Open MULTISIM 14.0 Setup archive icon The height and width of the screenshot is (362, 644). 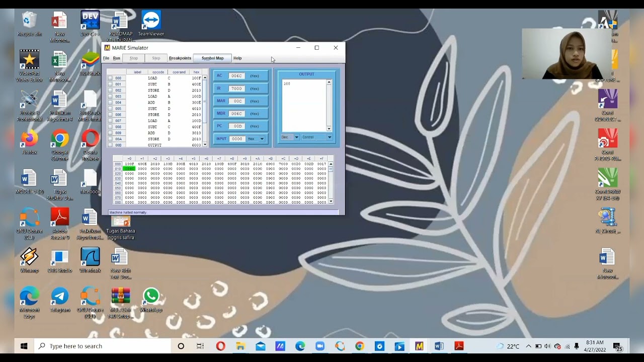point(120,303)
